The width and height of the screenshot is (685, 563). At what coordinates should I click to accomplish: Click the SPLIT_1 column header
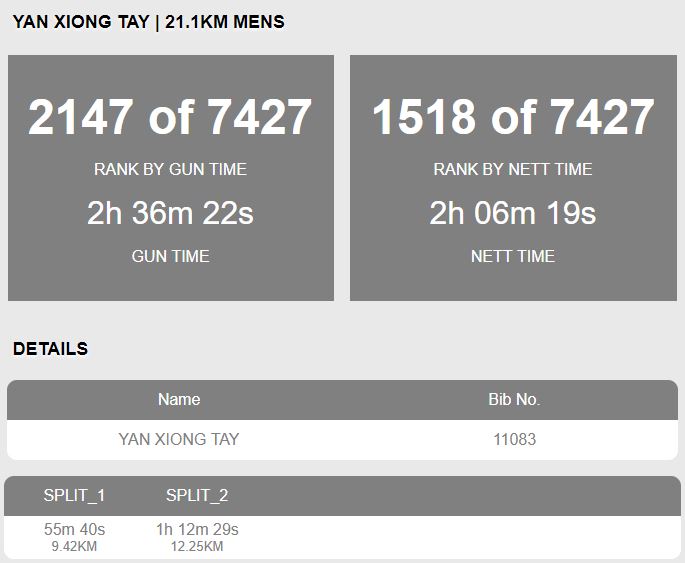[x=74, y=495]
